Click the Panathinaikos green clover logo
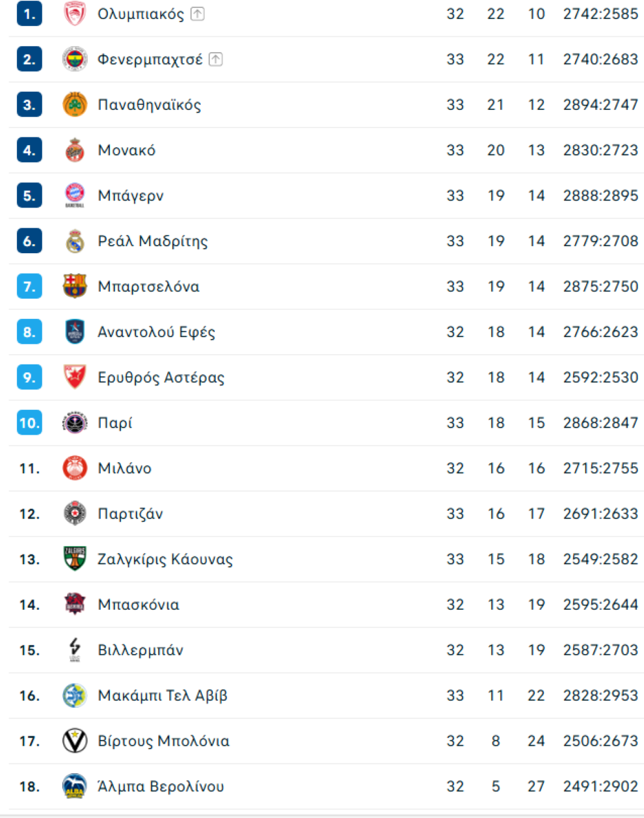Viewport: 644px width, 818px height. click(x=75, y=105)
